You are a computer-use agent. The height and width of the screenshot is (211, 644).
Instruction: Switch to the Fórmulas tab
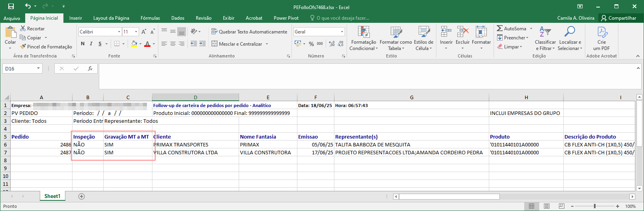(x=150, y=18)
